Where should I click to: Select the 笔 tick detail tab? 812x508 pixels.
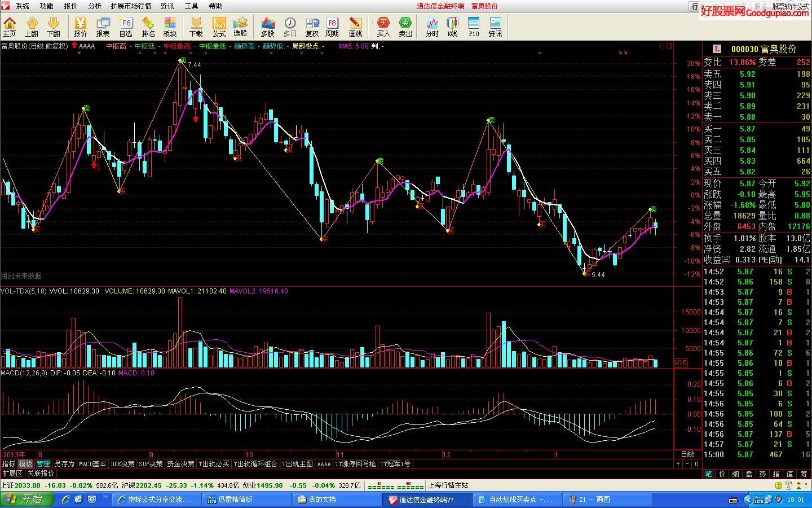click(709, 474)
